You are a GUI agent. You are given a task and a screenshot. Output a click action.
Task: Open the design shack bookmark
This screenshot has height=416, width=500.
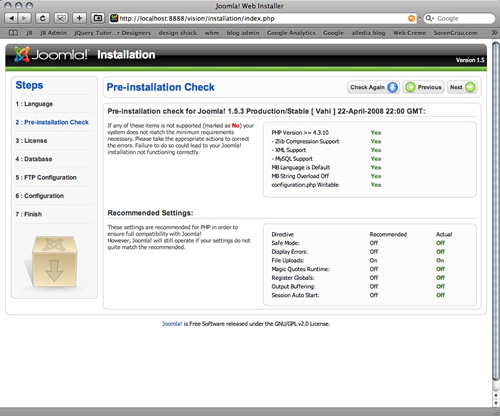(x=178, y=33)
